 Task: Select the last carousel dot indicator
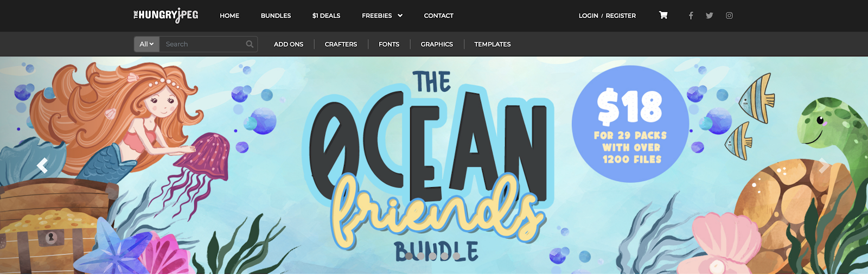[457, 256]
